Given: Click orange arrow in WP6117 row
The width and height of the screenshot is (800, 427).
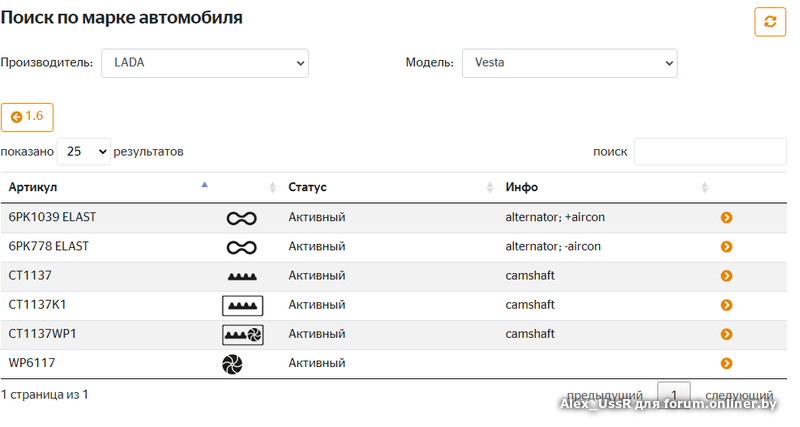Looking at the screenshot, I should coord(727,364).
